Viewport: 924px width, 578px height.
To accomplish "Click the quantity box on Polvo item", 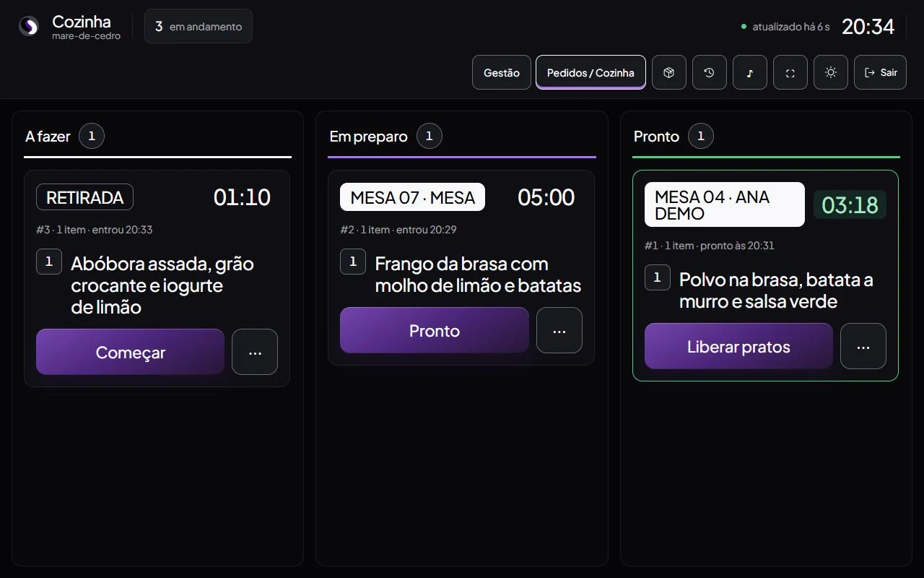I will [658, 277].
